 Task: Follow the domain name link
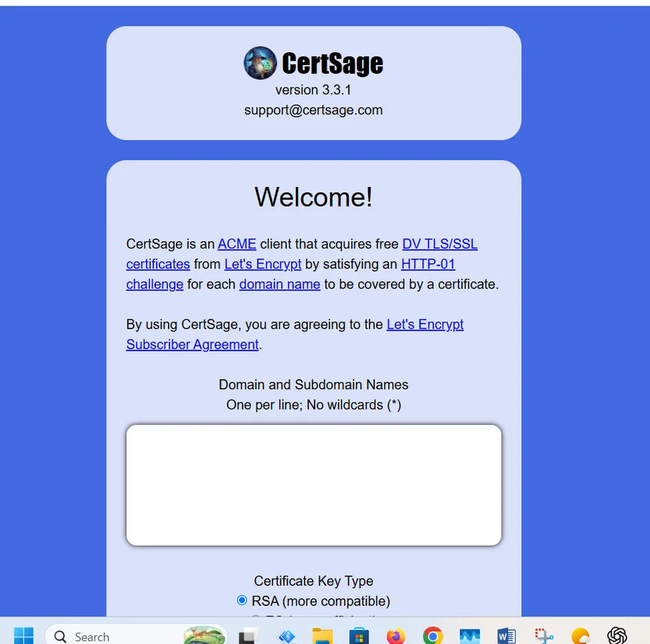click(x=280, y=284)
